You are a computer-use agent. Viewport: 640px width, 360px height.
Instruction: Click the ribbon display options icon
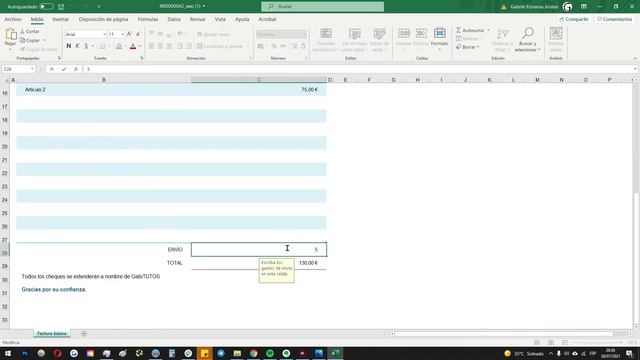[x=584, y=7]
